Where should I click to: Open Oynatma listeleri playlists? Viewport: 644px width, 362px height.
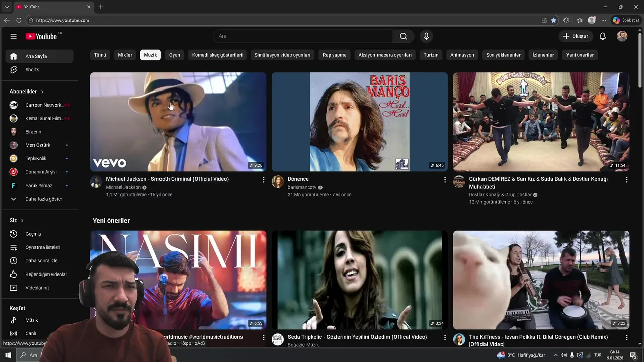pos(39,247)
